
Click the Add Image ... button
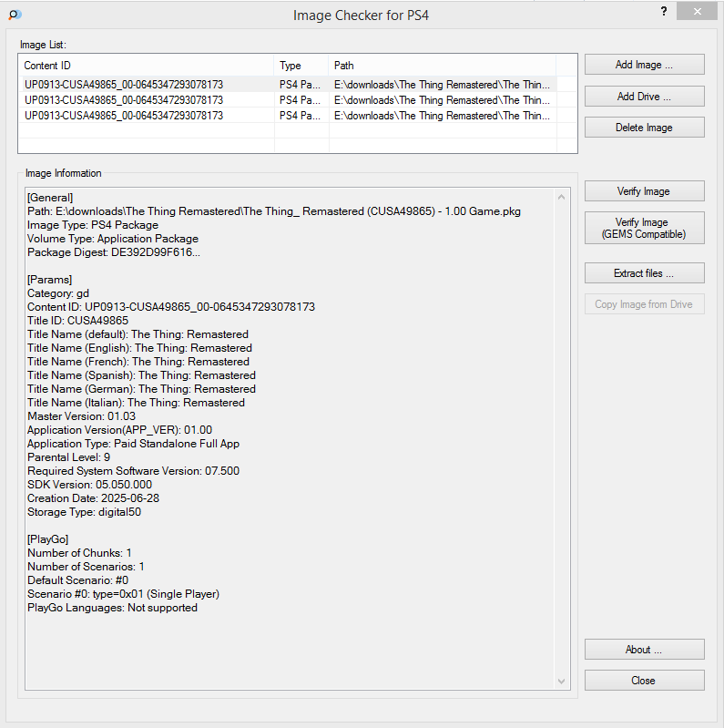coord(644,65)
